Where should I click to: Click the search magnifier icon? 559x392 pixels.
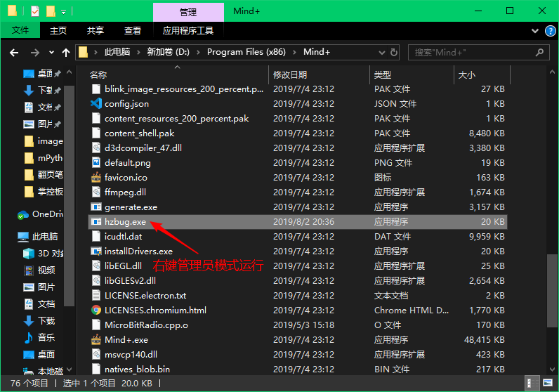tap(539, 53)
